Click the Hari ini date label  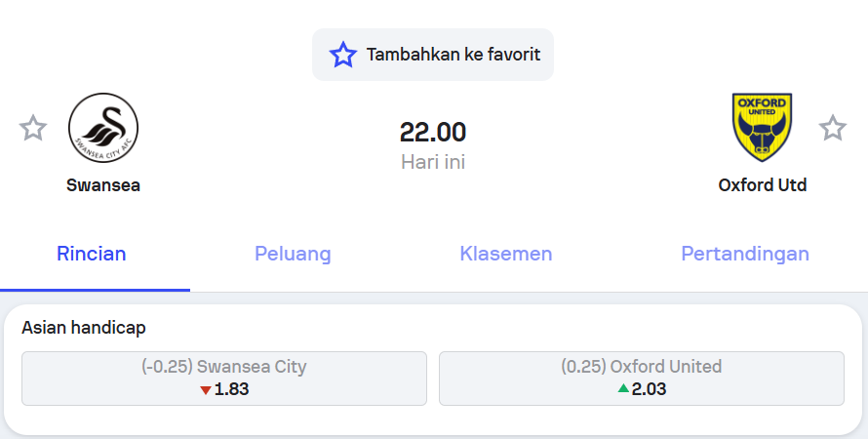click(433, 162)
